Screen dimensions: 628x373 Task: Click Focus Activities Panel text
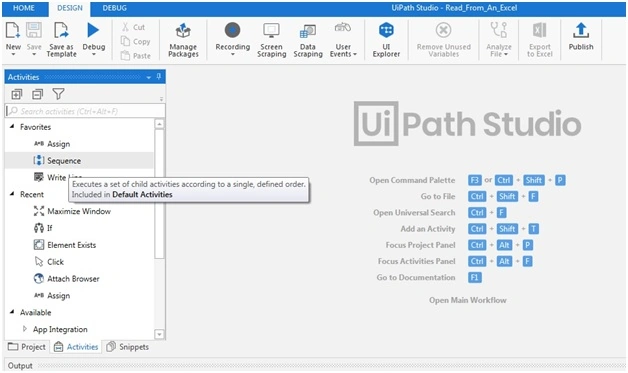click(417, 261)
